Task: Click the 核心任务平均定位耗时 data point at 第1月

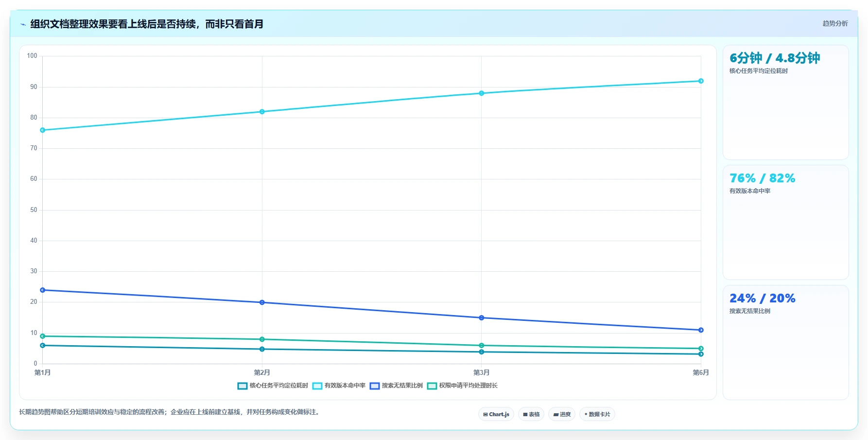Action: pyautogui.click(x=43, y=346)
